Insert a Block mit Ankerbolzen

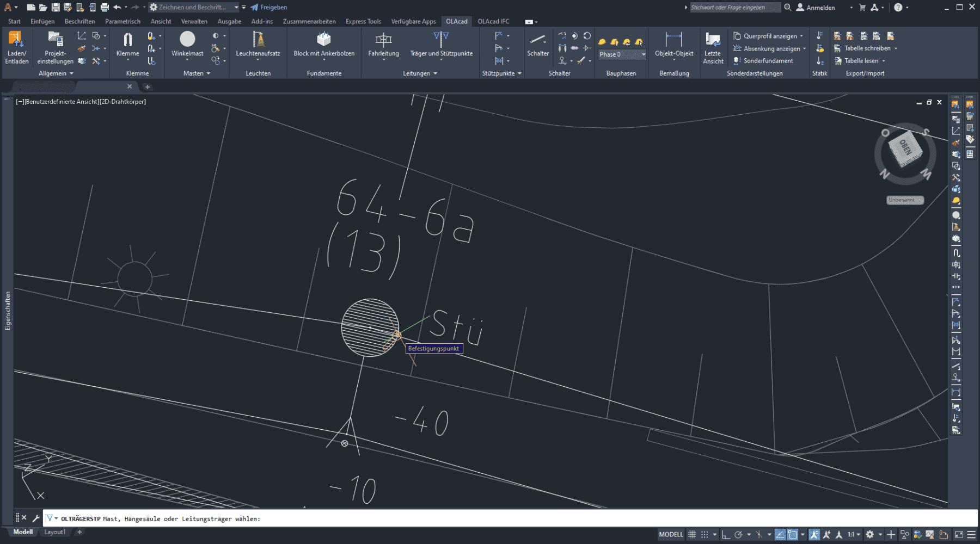click(324, 40)
